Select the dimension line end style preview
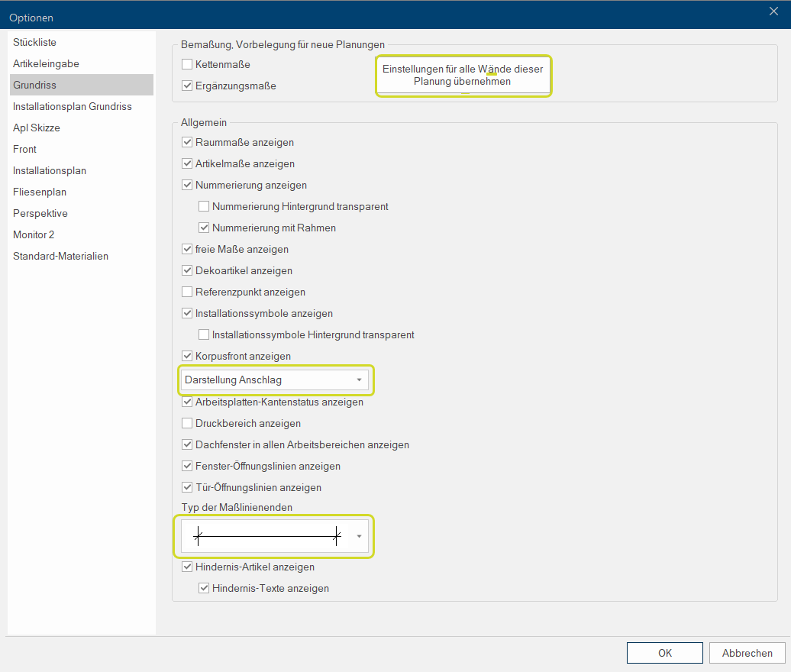This screenshot has height=672, width=791. click(266, 537)
